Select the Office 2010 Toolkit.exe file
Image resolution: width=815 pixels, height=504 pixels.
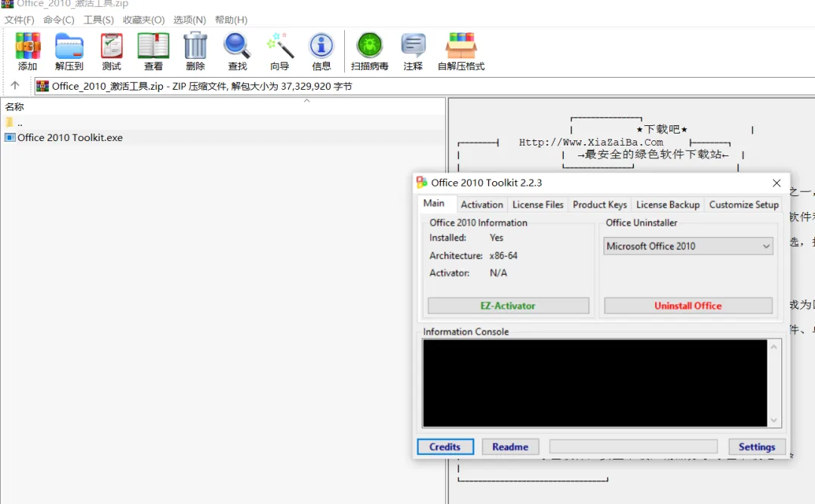pyautogui.click(x=70, y=137)
